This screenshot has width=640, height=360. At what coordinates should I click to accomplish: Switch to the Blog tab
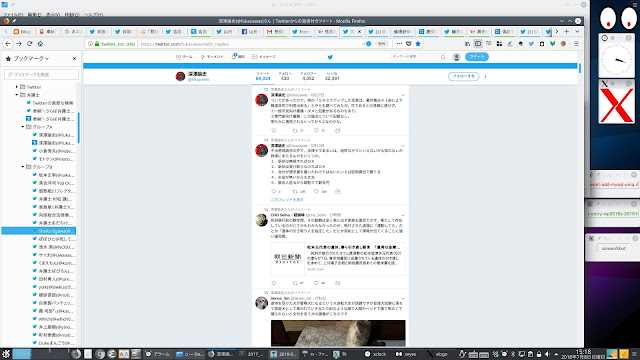point(23,31)
